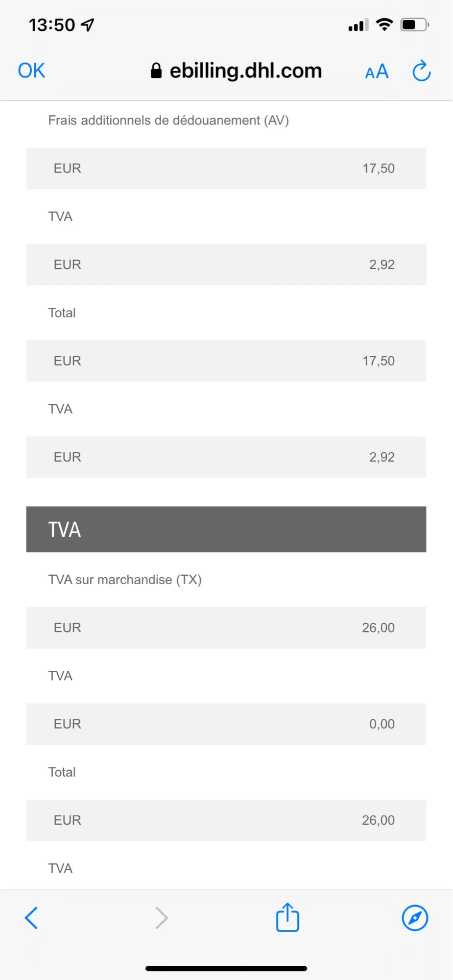
Task: Go back with the left chevron
Action: tap(31, 918)
